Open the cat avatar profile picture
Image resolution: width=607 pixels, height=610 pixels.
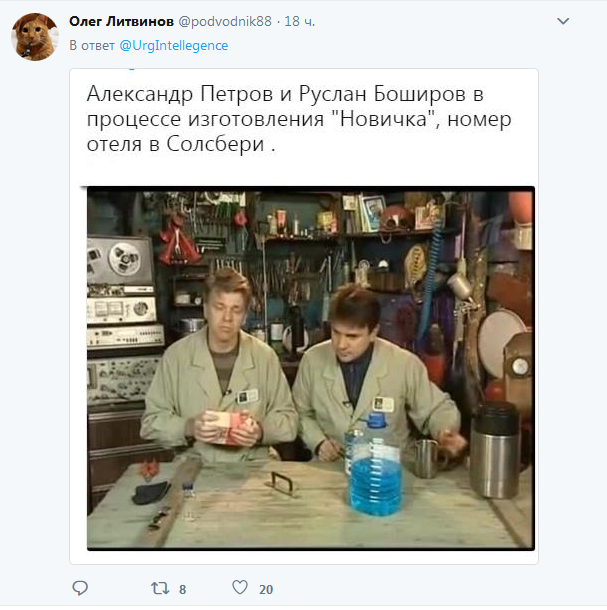35,37
